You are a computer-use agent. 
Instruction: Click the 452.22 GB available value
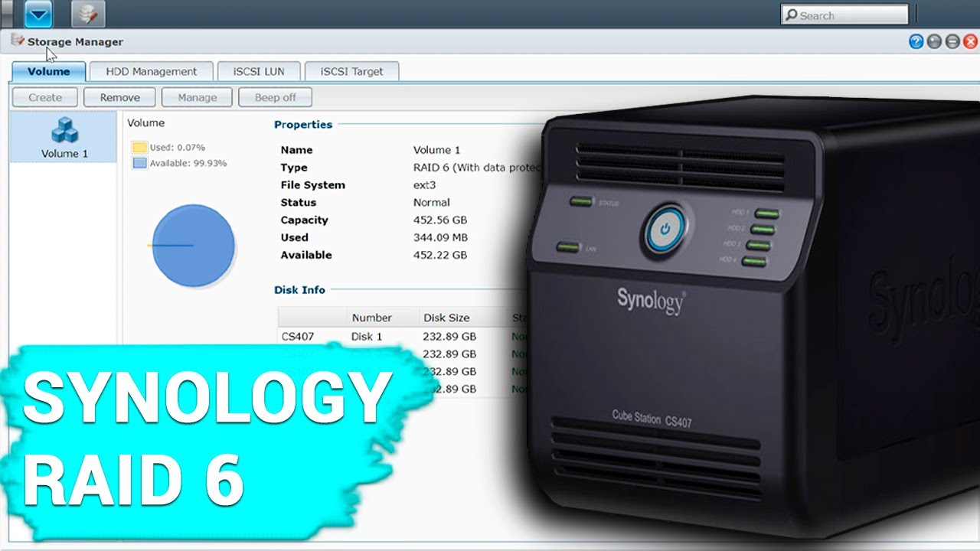439,256
